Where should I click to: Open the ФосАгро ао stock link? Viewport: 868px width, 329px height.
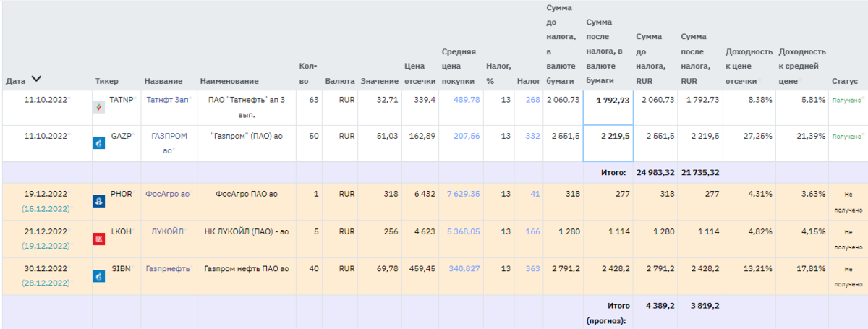tap(167, 194)
